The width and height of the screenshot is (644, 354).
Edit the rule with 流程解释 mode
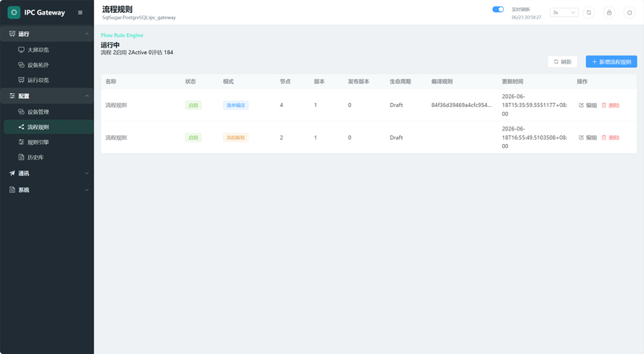[x=588, y=138]
